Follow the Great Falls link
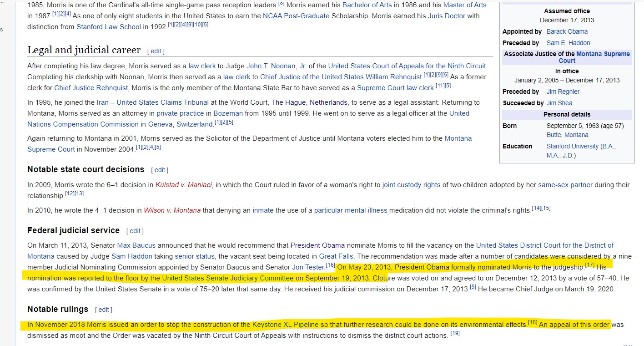Viewport: 644px width, 346px height. point(337,256)
